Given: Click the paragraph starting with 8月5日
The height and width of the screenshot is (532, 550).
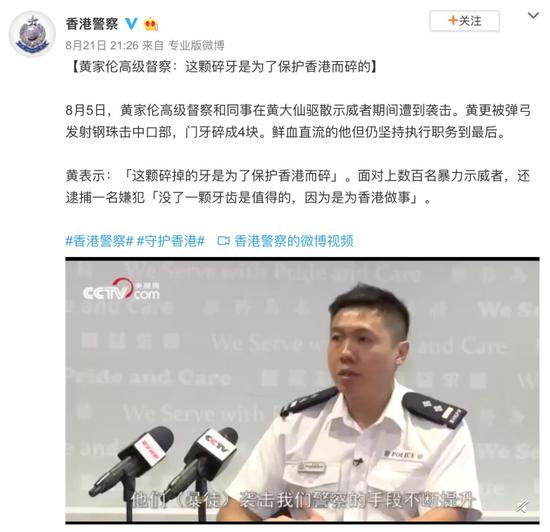Looking at the screenshot, I should coord(298,121).
